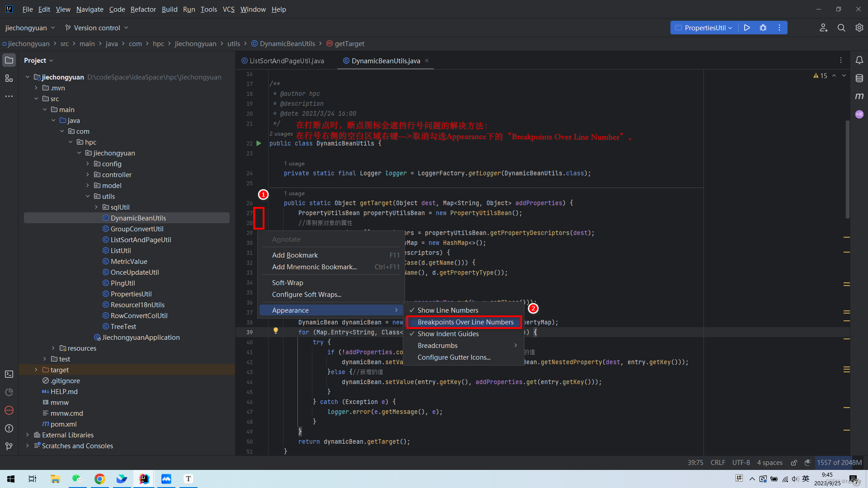This screenshot has width=868, height=488.
Task: Click the memory indicator 1557 of 2048M
Action: pos(839,463)
